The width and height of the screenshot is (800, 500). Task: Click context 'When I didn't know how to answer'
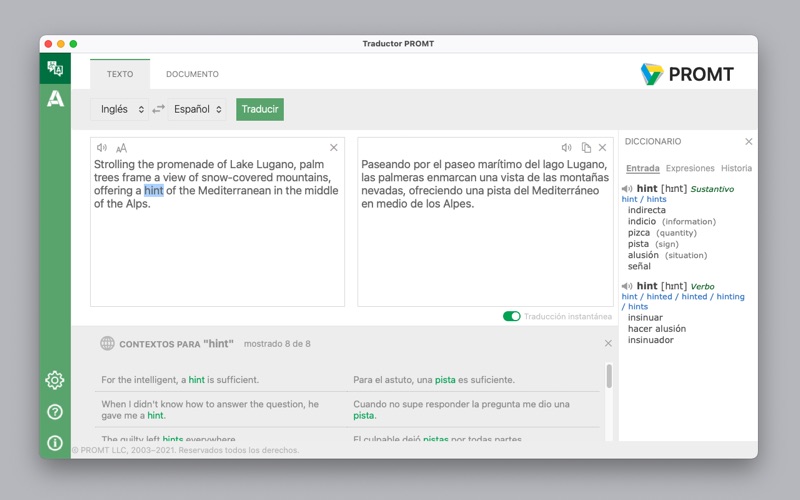[210, 410]
